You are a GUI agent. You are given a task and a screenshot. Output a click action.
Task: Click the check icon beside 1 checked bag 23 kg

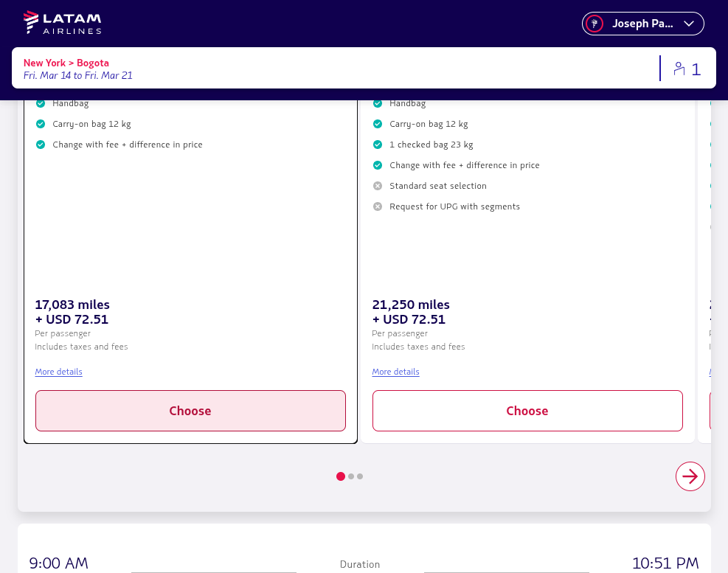pyautogui.click(x=378, y=145)
